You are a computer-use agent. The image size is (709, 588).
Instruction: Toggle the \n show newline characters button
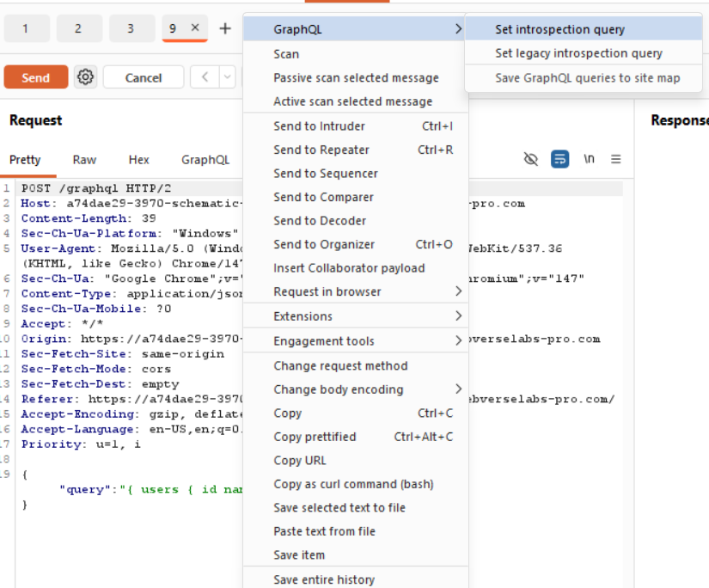589,159
